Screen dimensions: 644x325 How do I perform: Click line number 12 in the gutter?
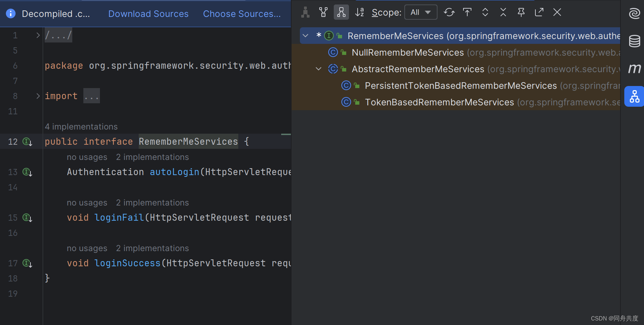click(x=13, y=142)
